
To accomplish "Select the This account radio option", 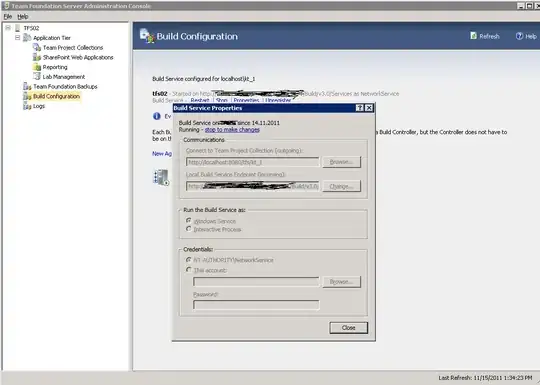I will [188, 270].
